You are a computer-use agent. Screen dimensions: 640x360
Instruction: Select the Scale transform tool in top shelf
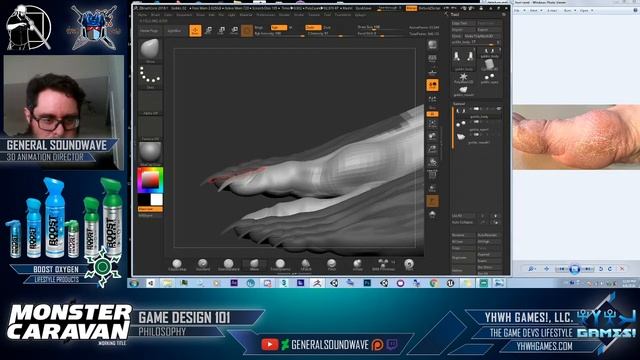[221, 31]
